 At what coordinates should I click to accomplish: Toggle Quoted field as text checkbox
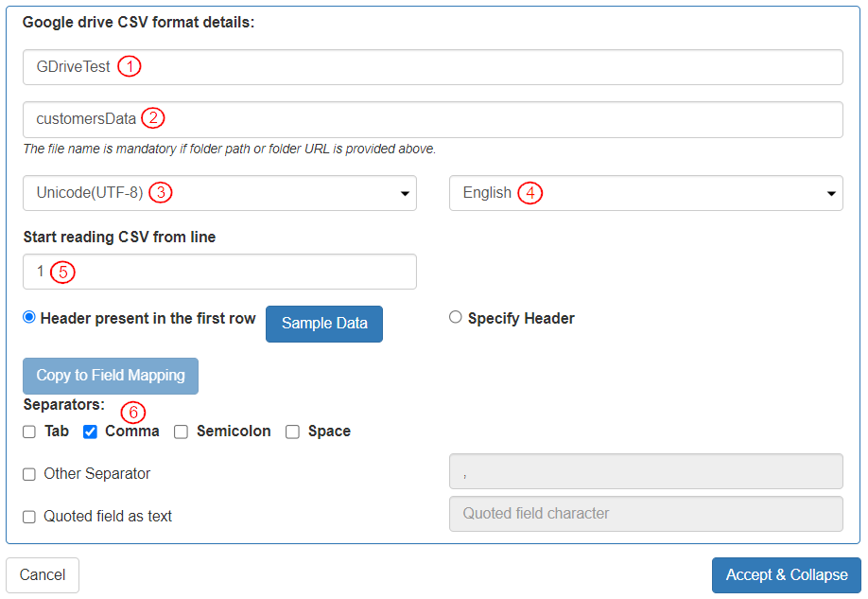(29, 517)
